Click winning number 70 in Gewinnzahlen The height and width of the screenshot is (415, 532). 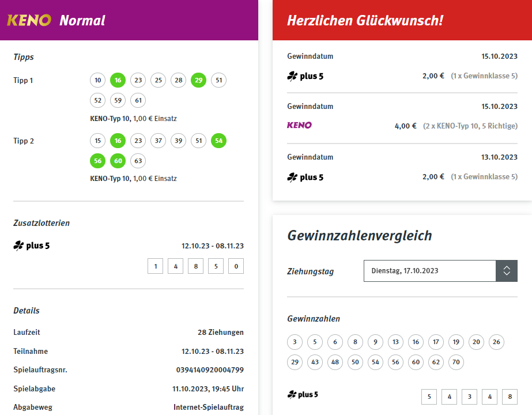coord(456,363)
